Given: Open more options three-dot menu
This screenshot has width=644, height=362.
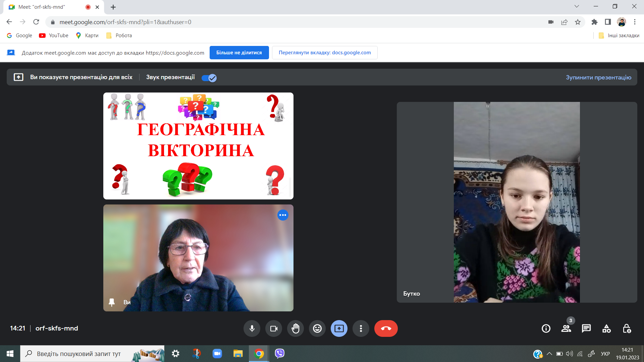Looking at the screenshot, I should click(x=361, y=328).
